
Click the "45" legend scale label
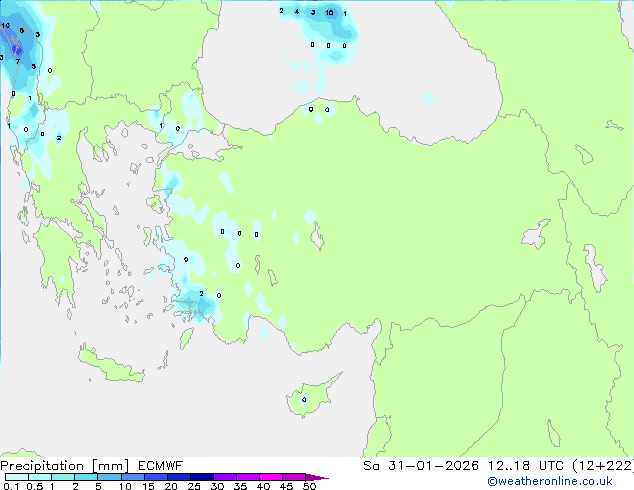click(x=286, y=486)
